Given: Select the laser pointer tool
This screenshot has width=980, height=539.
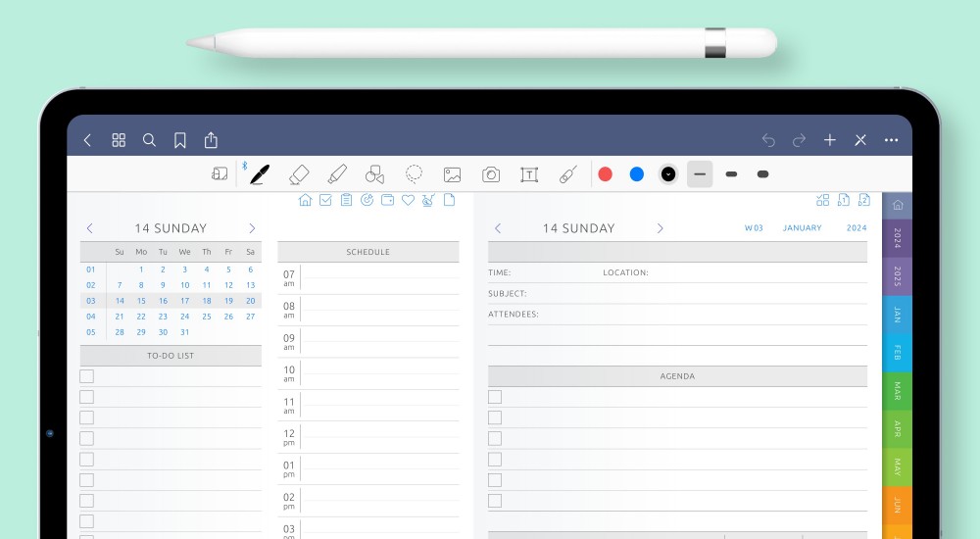Looking at the screenshot, I should point(567,174).
